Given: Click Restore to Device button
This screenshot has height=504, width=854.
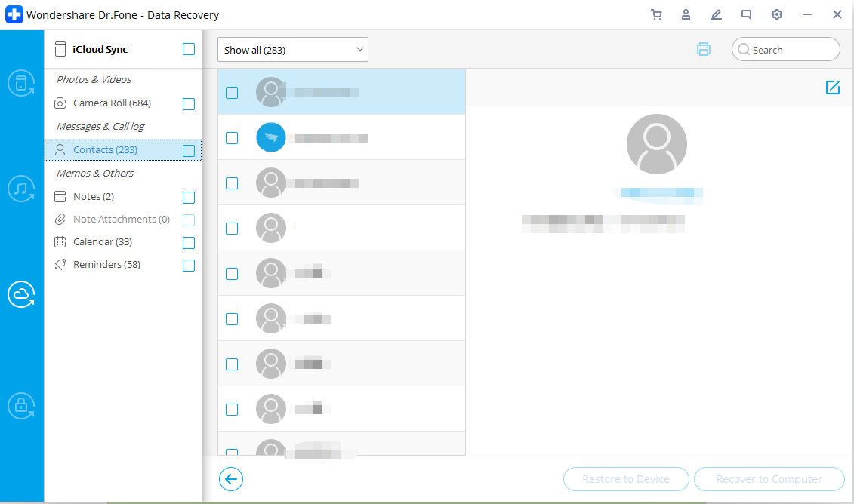Looking at the screenshot, I should (626, 479).
